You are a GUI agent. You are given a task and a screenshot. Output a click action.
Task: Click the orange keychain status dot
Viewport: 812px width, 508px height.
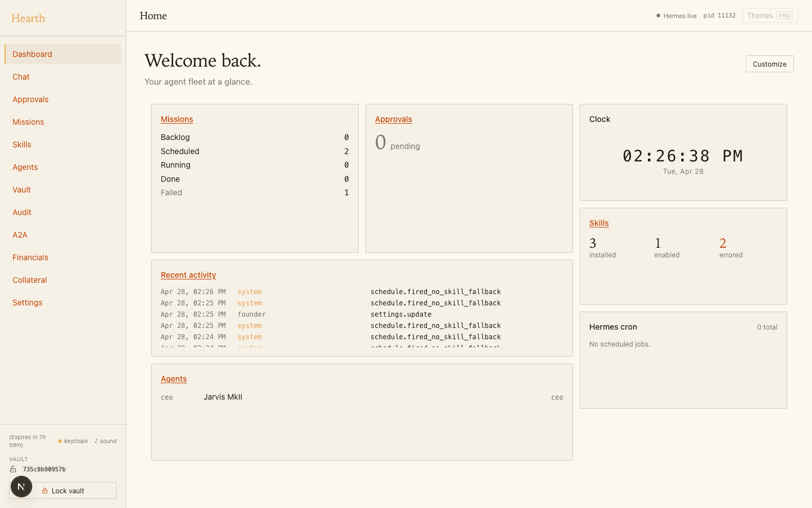click(x=60, y=441)
